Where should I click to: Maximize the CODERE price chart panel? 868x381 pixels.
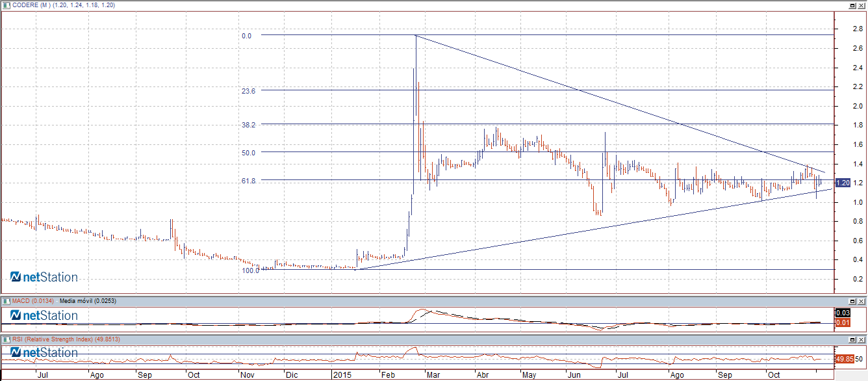852,5
